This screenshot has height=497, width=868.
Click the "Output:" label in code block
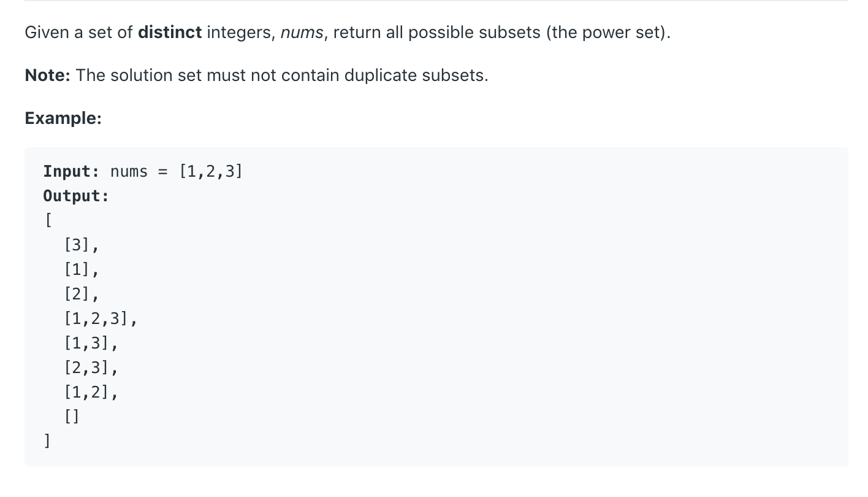76,196
